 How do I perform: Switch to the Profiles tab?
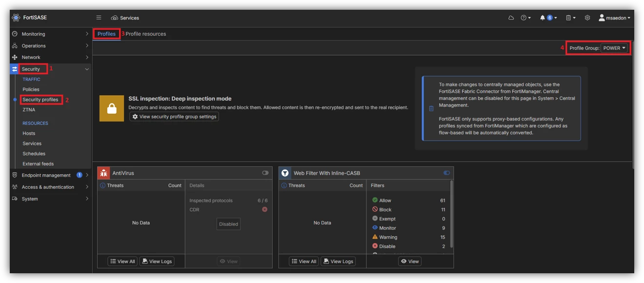coord(106,34)
